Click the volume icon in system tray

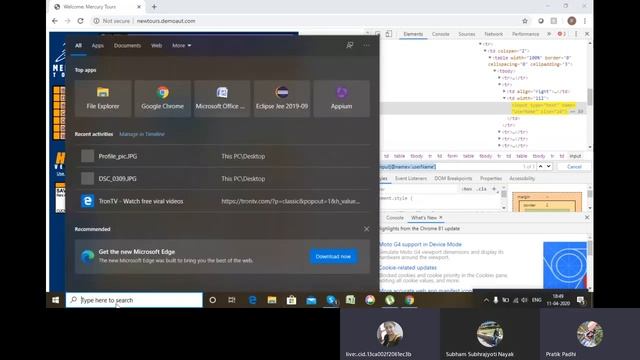click(524, 300)
